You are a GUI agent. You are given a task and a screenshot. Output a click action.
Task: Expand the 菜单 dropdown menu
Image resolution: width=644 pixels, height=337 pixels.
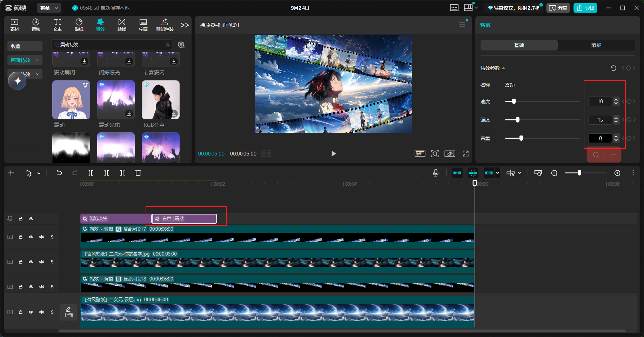pos(49,8)
